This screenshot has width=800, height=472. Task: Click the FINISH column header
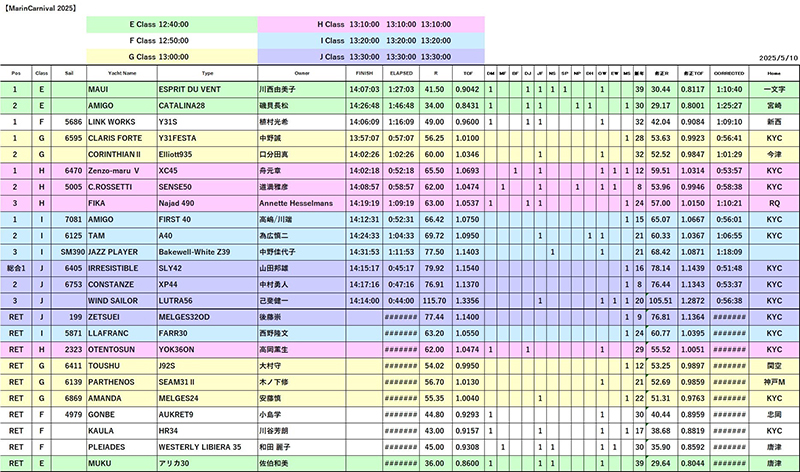pyautogui.click(x=364, y=73)
